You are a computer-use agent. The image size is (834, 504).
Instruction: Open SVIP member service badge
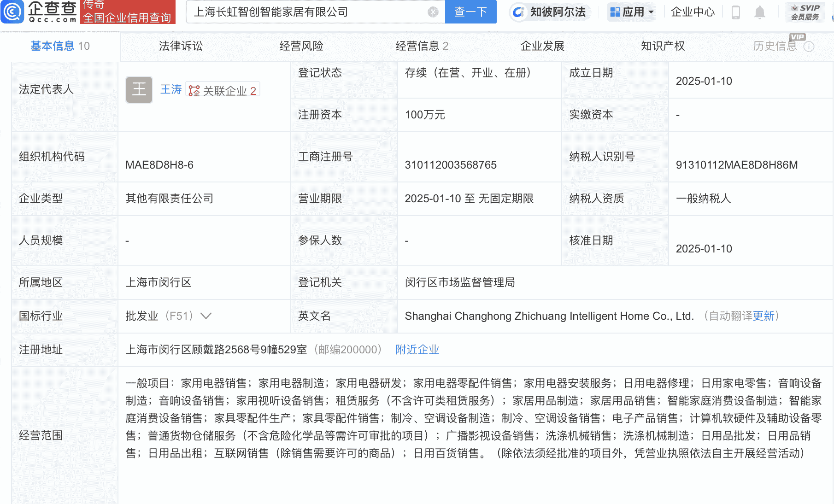pyautogui.click(x=805, y=12)
